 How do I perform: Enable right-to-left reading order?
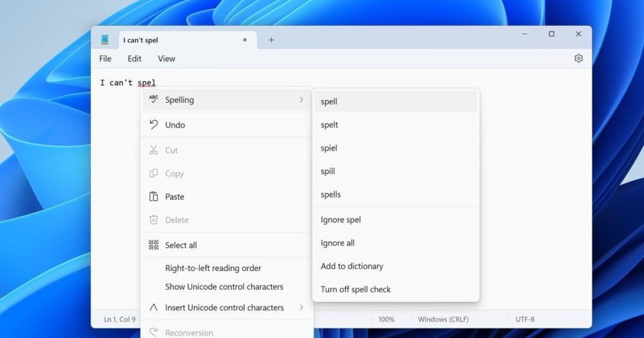213,268
